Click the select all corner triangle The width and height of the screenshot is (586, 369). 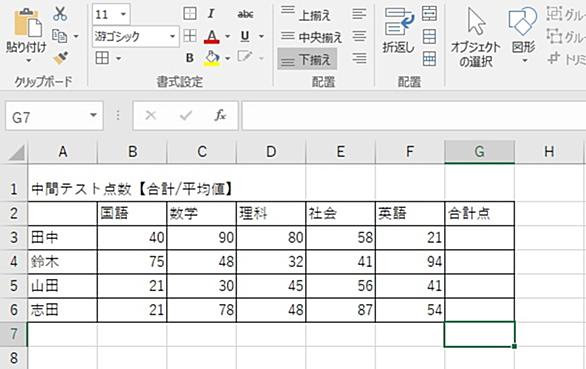[x=16, y=153]
